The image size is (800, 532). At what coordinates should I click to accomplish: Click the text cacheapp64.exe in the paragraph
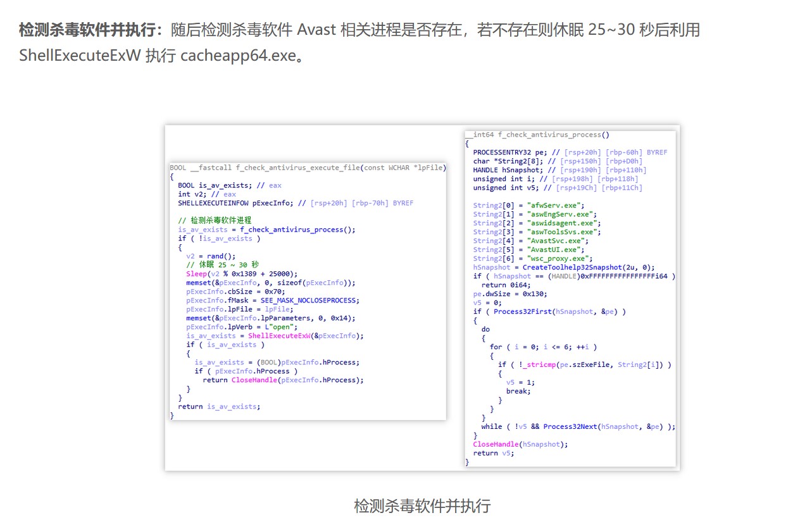click(238, 56)
